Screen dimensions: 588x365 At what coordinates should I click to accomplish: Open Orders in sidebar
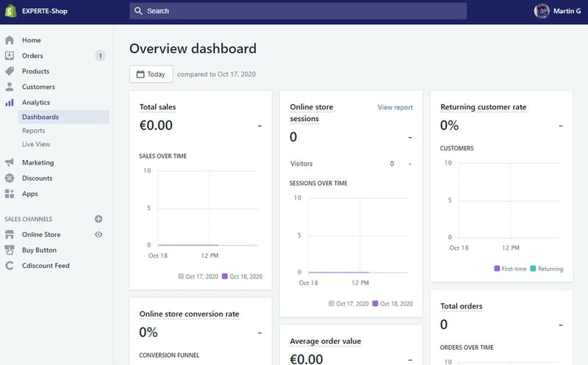[32, 56]
